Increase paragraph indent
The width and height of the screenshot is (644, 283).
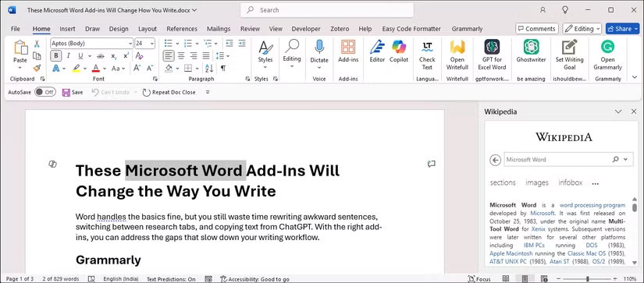tap(242, 43)
